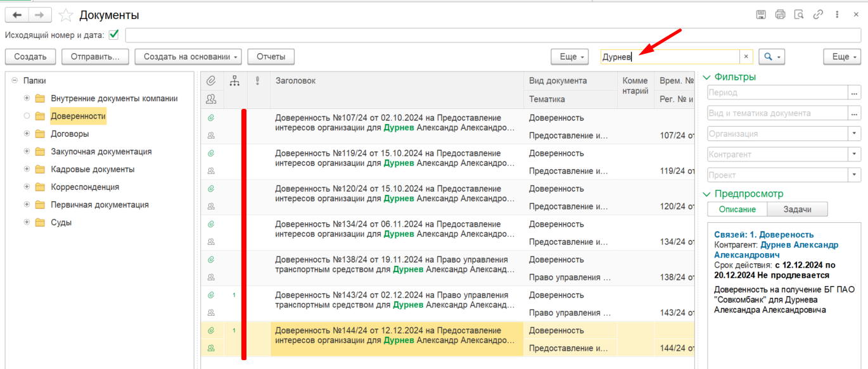Click the printer icon in the title bar
Viewport: 868px width, 369px height.
point(780,15)
